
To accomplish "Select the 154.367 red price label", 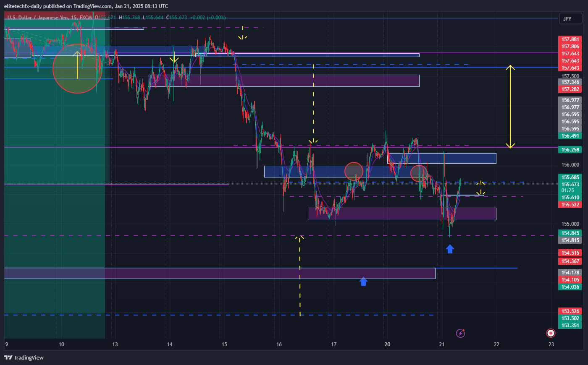I will 570,261.
